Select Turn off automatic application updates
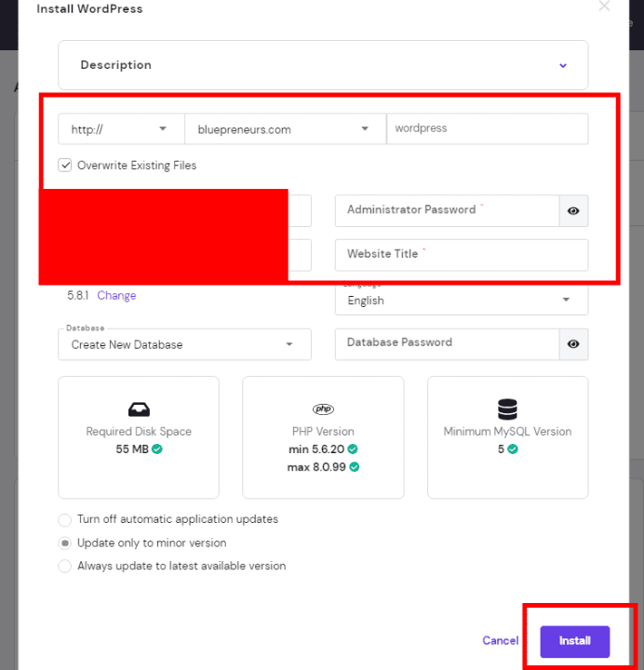Screen dimensions: 644x670 (x=65, y=520)
